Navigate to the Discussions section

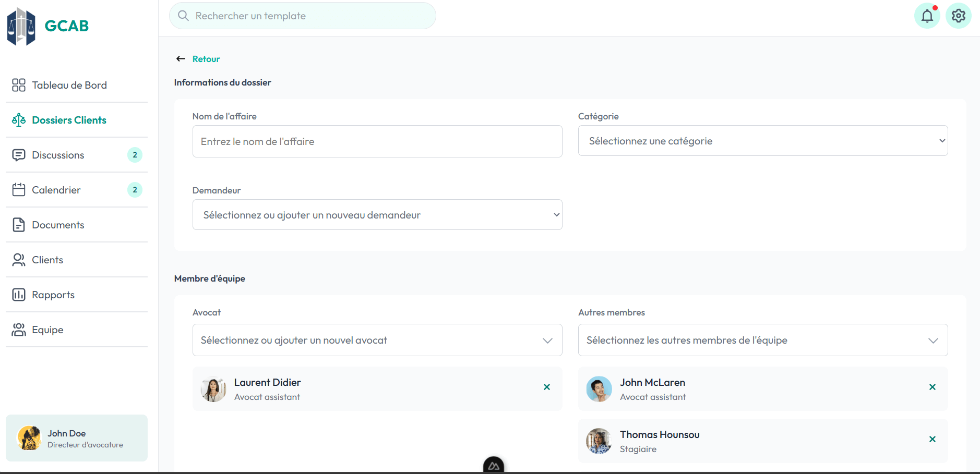[58, 155]
